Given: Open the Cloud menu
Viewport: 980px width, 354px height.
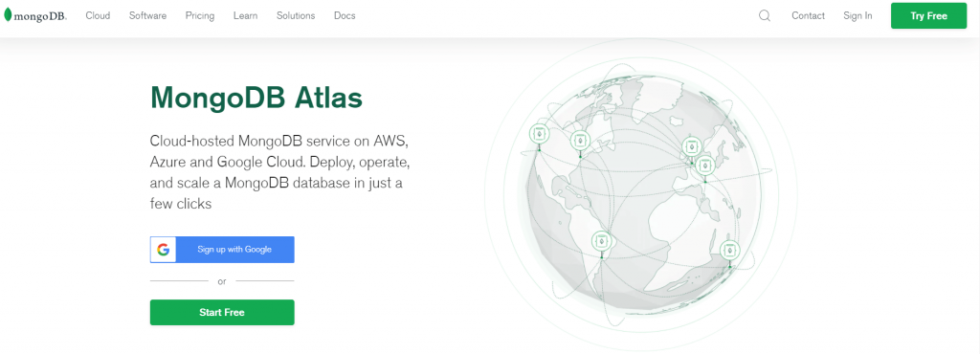Looking at the screenshot, I should coord(98,15).
